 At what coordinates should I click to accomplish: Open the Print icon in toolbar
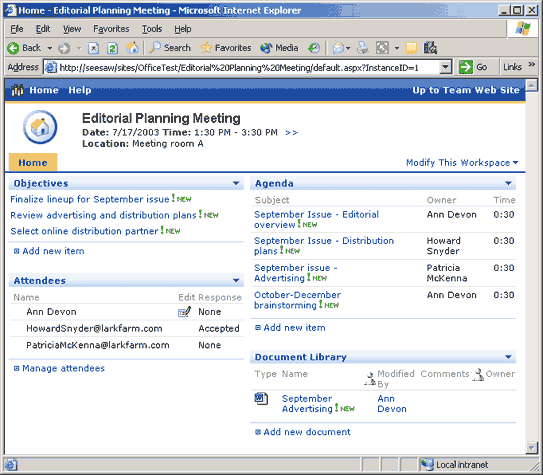click(x=362, y=48)
